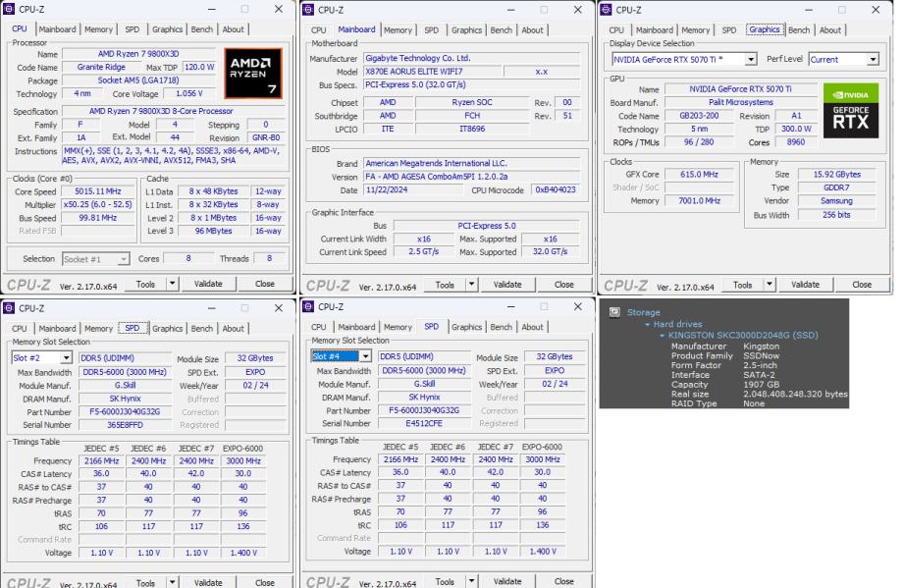The image size is (903, 588).
Task: Click Validate button in the Gigabyte mainboard window
Action: pos(507,284)
